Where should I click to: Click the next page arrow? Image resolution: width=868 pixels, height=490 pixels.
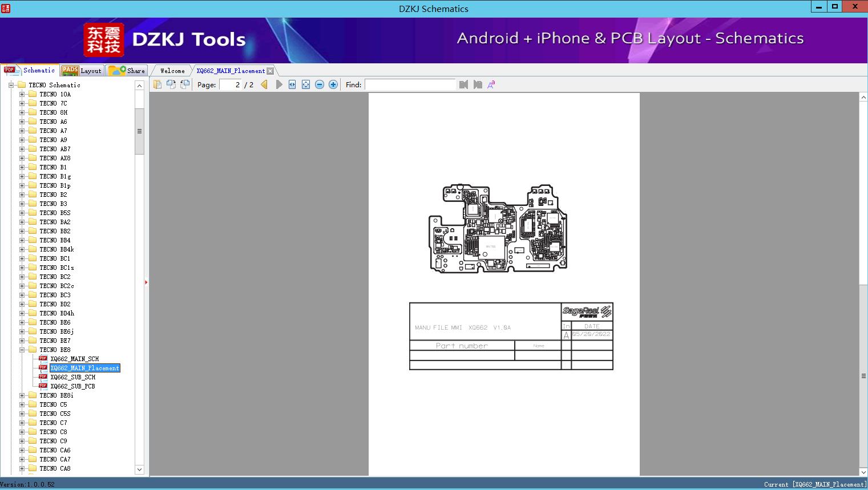coord(278,84)
